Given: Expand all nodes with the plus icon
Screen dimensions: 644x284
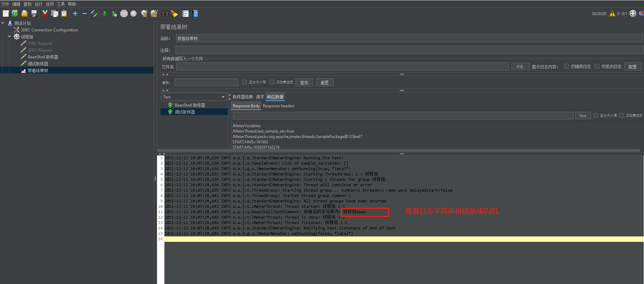Looking at the screenshot, I should 75,13.
